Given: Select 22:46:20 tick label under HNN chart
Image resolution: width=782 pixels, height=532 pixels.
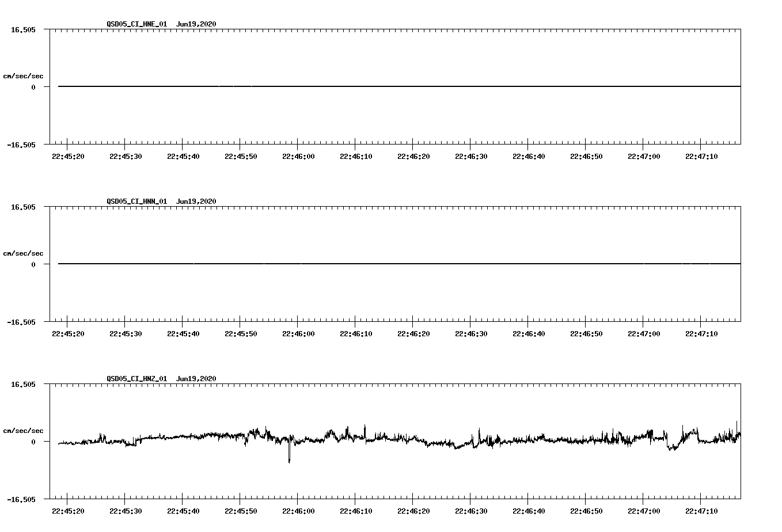Looking at the screenshot, I should coord(413,334).
